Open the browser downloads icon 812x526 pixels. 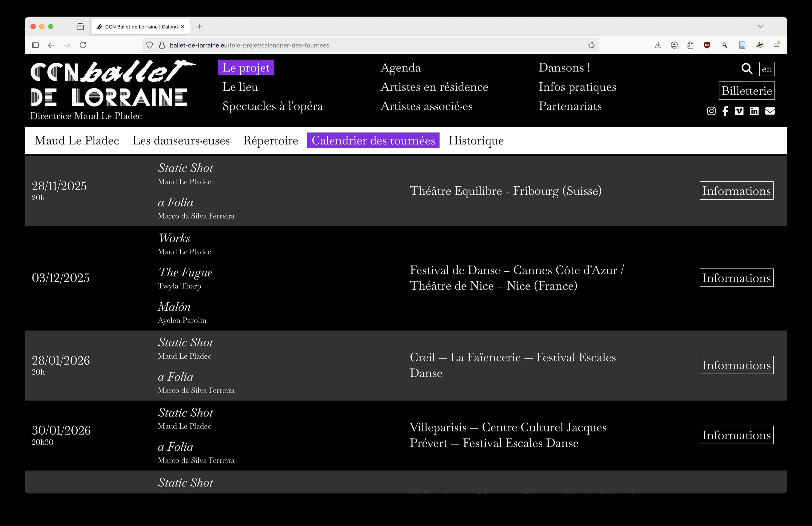pos(658,45)
